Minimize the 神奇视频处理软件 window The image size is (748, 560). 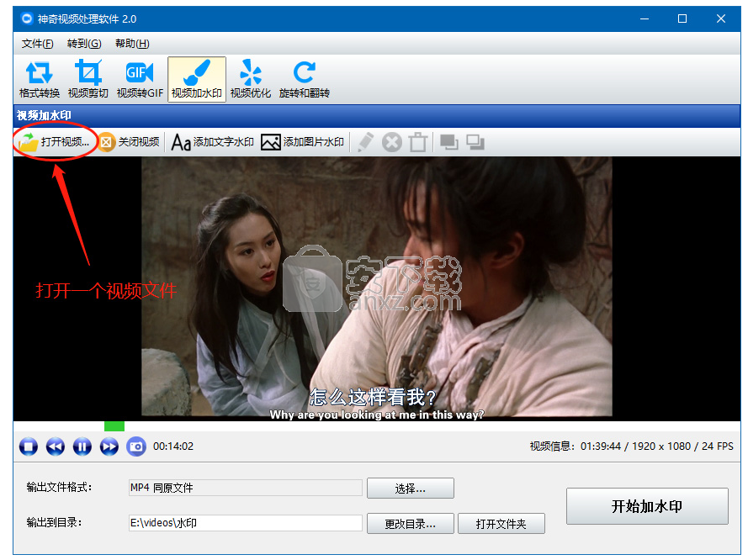[645, 19]
